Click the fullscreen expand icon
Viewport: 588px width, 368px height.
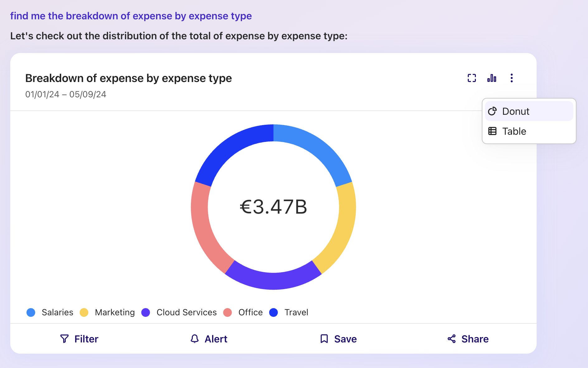pyautogui.click(x=472, y=78)
